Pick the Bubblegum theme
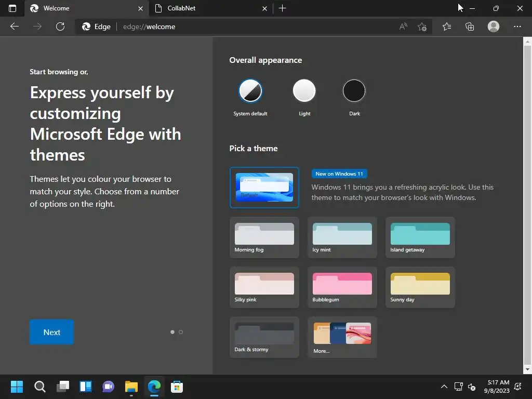532x399 pixels. click(342, 287)
